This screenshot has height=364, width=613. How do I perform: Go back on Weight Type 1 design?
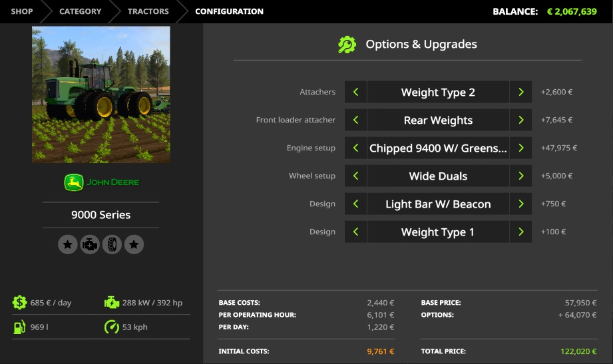355,232
